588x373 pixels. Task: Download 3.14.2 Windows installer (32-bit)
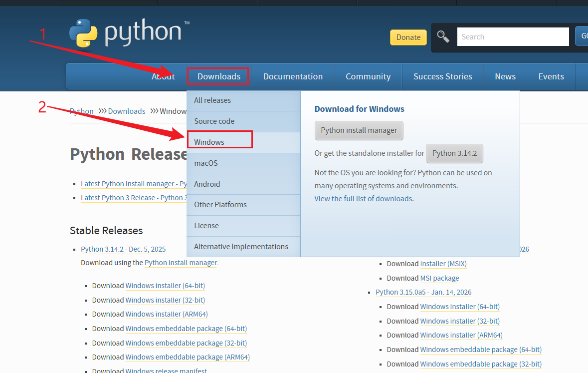pos(165,300)
